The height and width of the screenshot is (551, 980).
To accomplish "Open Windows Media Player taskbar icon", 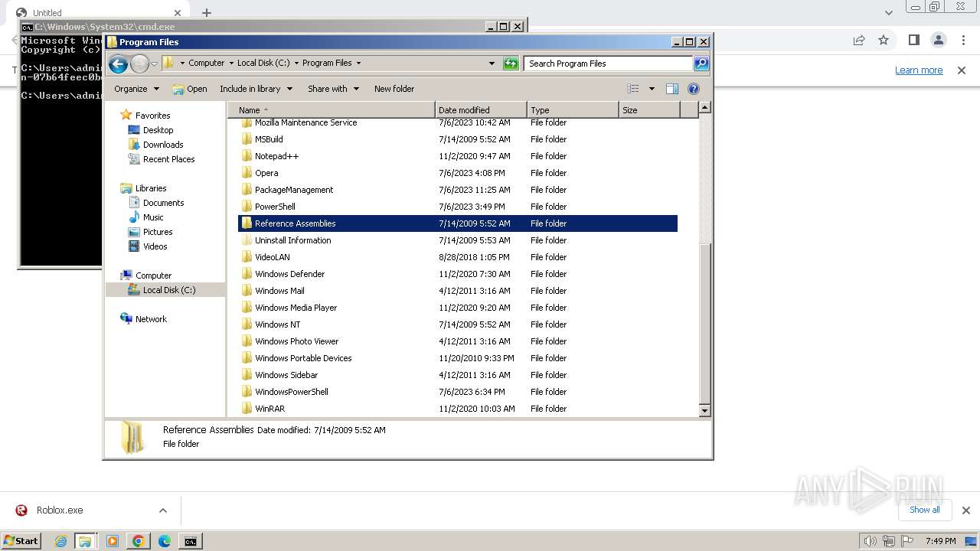I will point(113,541).
